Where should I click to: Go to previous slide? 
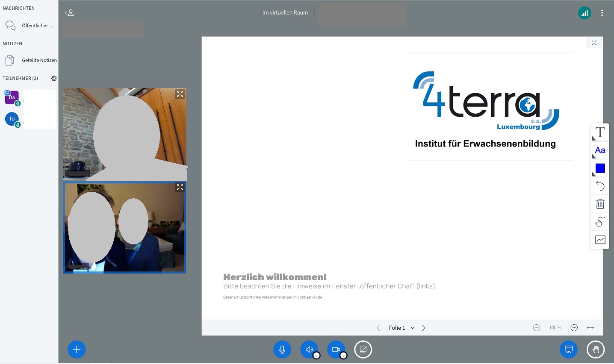[x=378, y=328]
